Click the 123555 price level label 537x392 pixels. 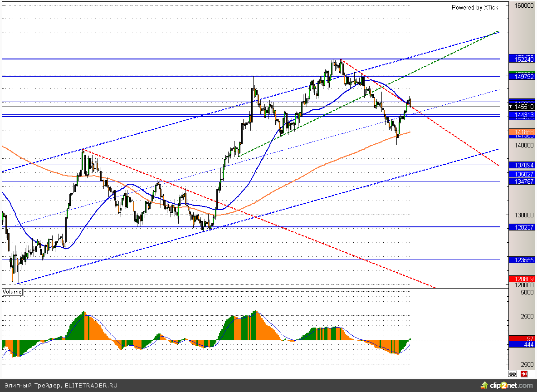point(523,260)
